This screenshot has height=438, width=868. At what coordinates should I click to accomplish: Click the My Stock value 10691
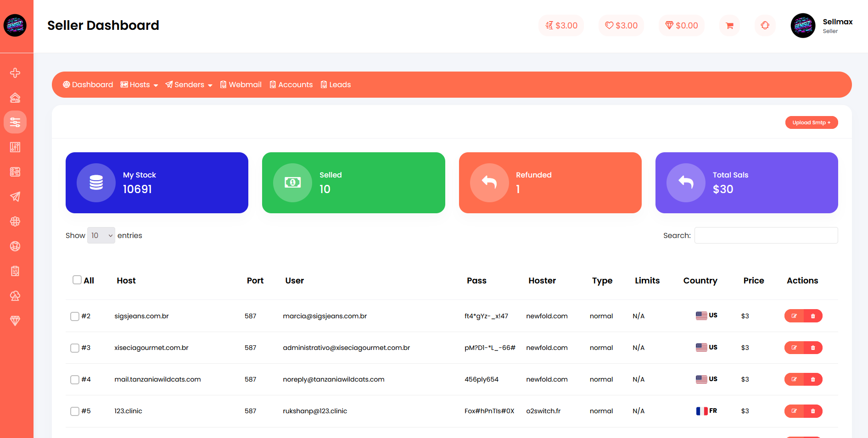[x=137, y=189]
